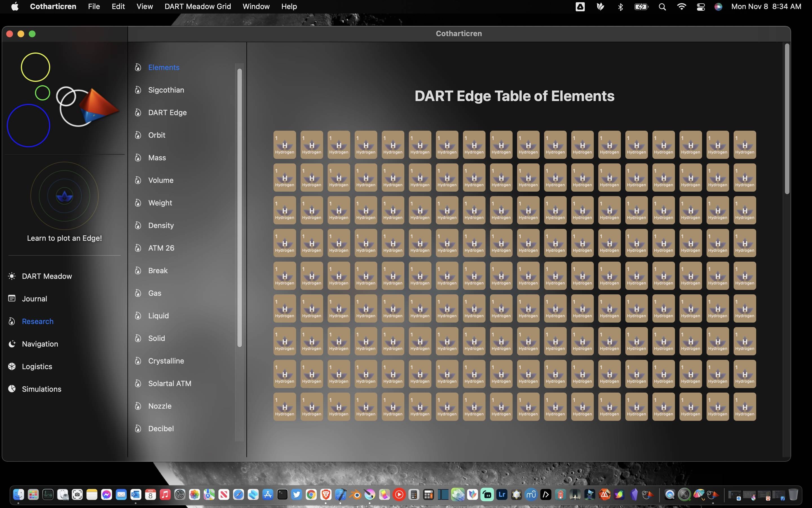Launch Blender from the Dock
This screenshot has height=508, width=812.
click(355, 494)
